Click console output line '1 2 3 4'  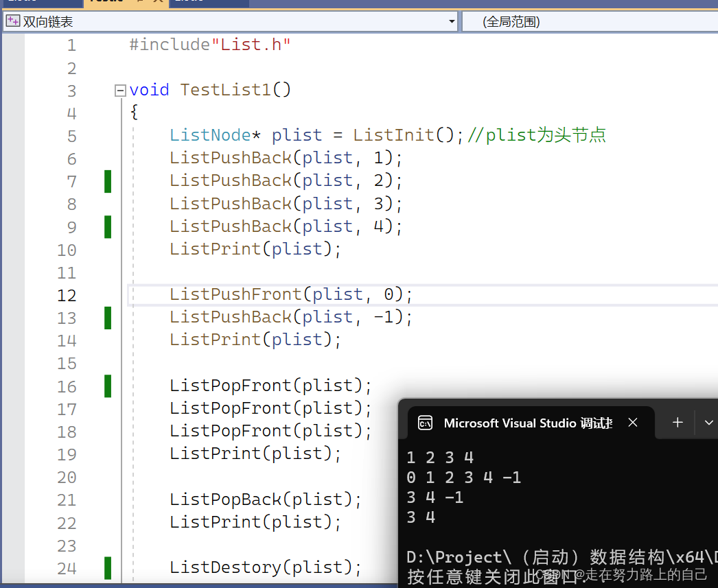click(x=440, y=458)
